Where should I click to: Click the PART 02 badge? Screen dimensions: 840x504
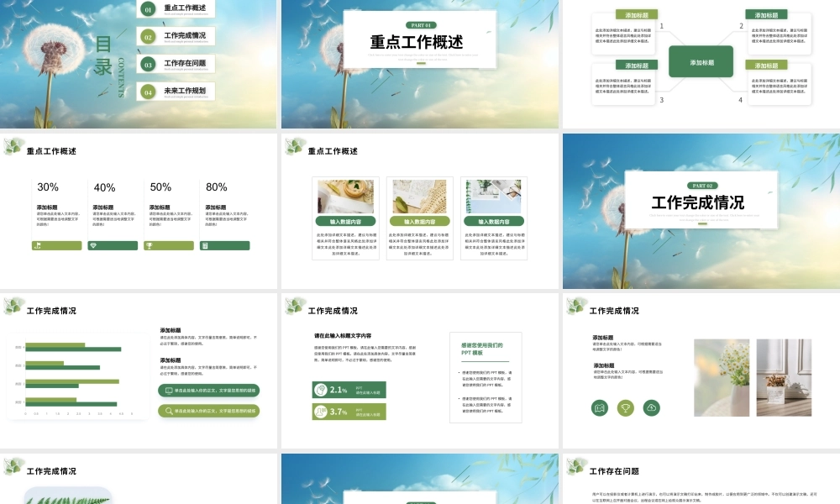coord(702,186)
